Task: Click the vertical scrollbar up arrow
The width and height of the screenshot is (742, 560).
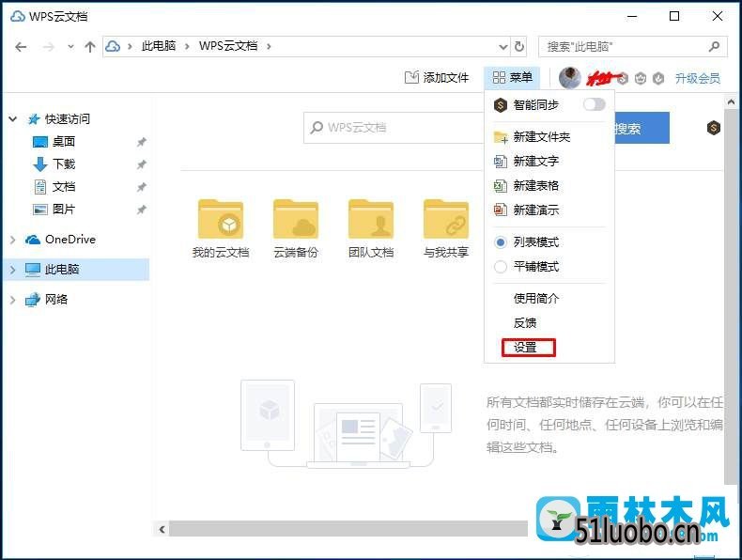Action: tap(731, 102)
